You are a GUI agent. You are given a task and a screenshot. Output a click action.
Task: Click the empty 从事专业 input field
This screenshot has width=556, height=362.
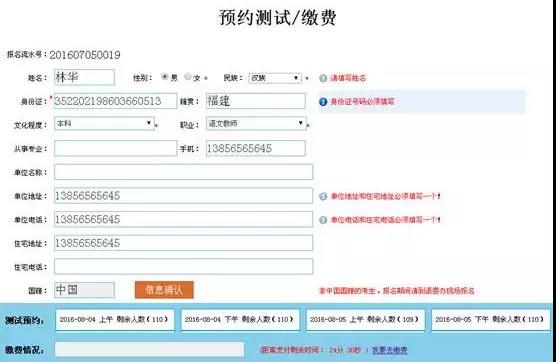tap(115, 148)
